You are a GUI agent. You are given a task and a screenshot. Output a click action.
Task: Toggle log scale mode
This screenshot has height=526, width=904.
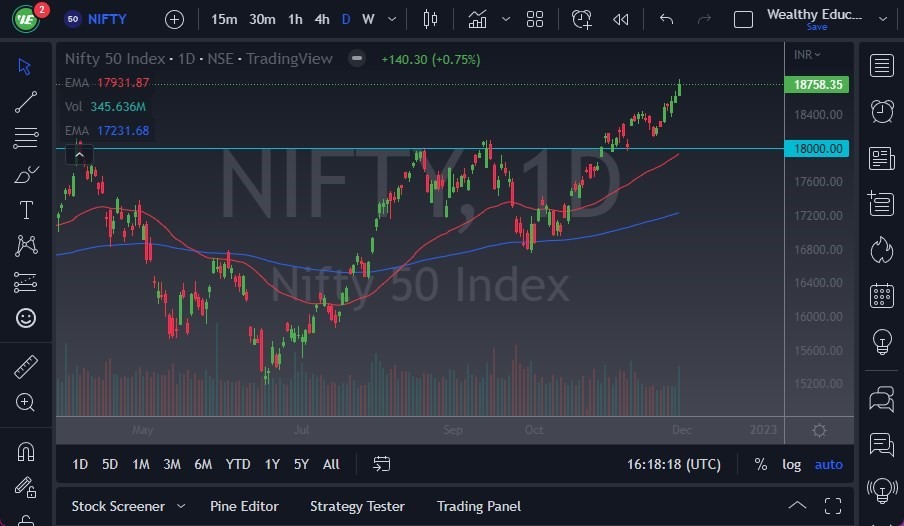[791, 464]
